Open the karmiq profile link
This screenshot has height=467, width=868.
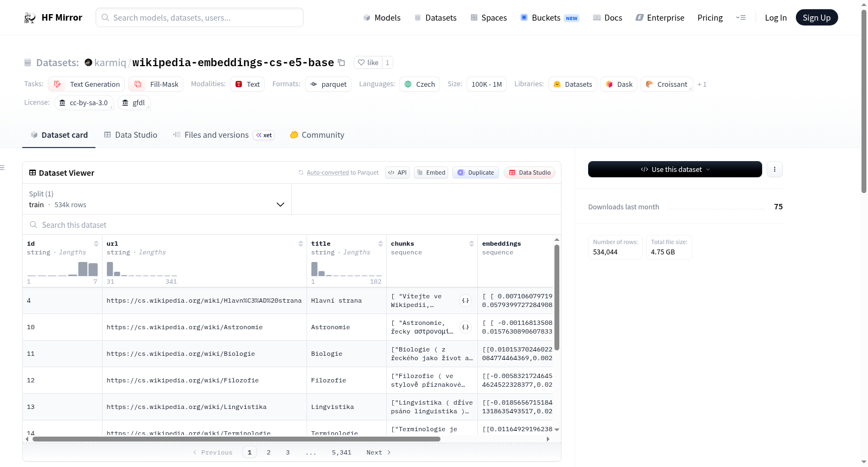tap(110, 62)
